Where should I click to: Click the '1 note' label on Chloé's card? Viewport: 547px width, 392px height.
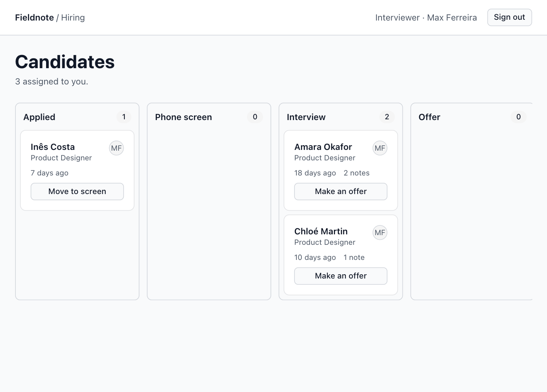[x=354, y=257]
